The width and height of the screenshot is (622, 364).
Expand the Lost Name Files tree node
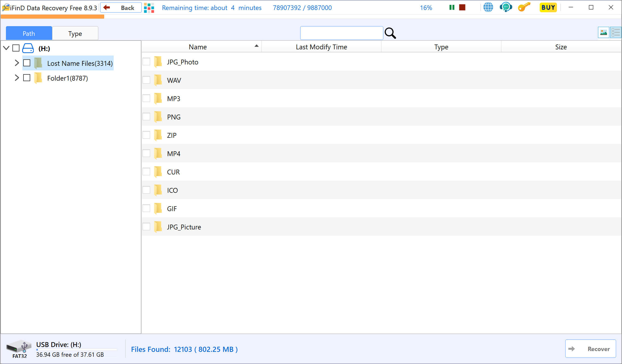[17, 63]
